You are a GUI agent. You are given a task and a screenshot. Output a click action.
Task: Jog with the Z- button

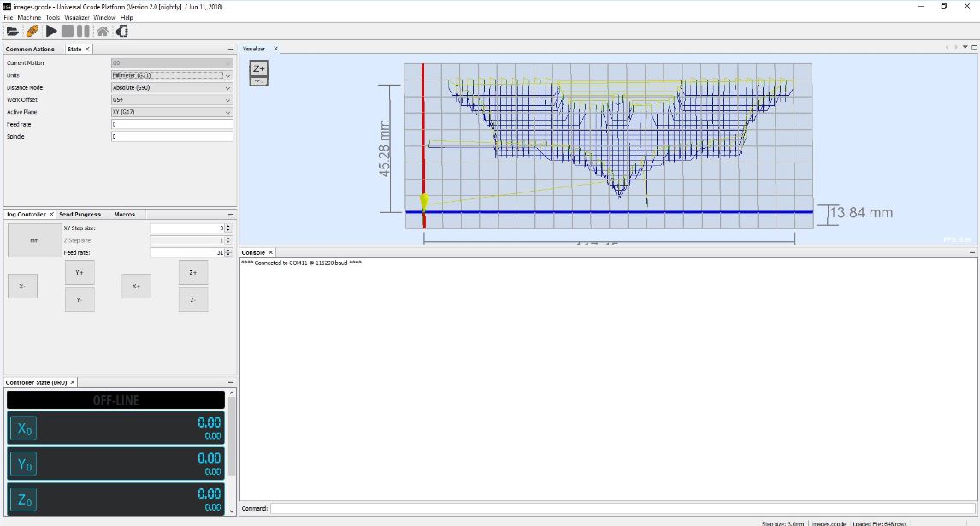(x=193, y=299)
